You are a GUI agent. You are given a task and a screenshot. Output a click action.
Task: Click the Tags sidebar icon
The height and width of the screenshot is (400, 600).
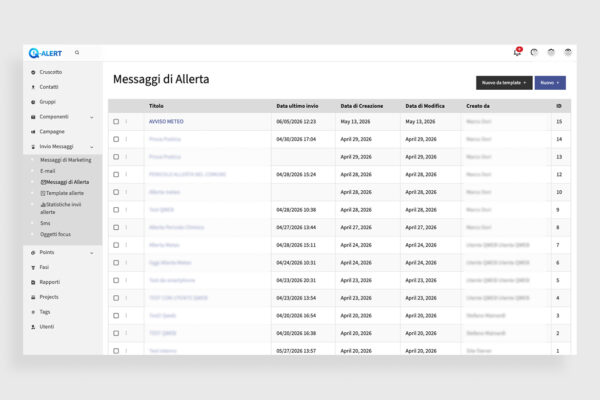33,312
